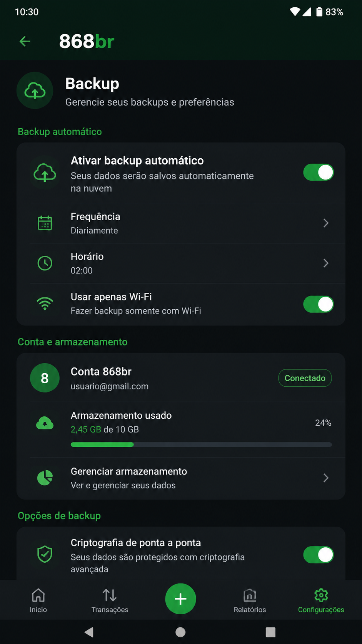This screenshot has width=362, height=644.
Task: Tap the clock icon next to Horário
Action: 45,263
